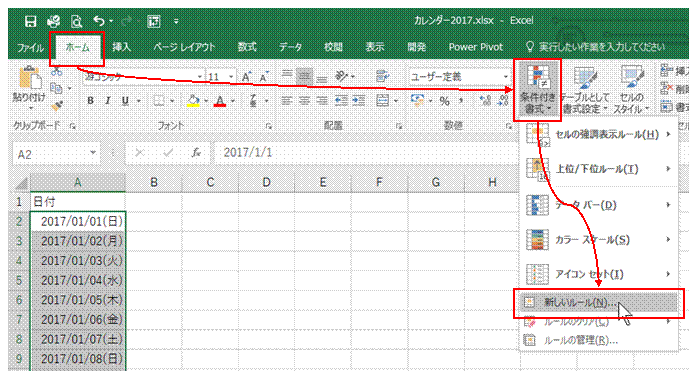
Task: Toggle Italic formatting (I)
Action: click(107, 101)
